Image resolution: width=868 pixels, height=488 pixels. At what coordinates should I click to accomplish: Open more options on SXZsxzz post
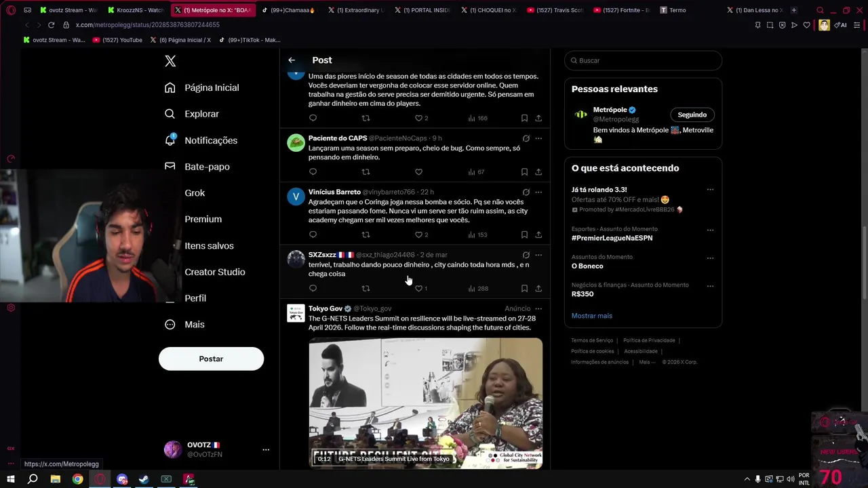point(538,255)
